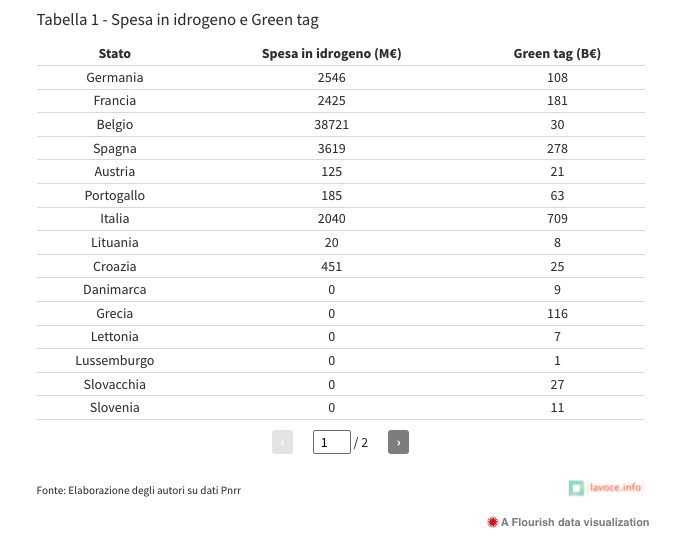This screenshot has width=692, height=536.
Task: Click the table title Tabella 1
Action: (x=178, y=20)
